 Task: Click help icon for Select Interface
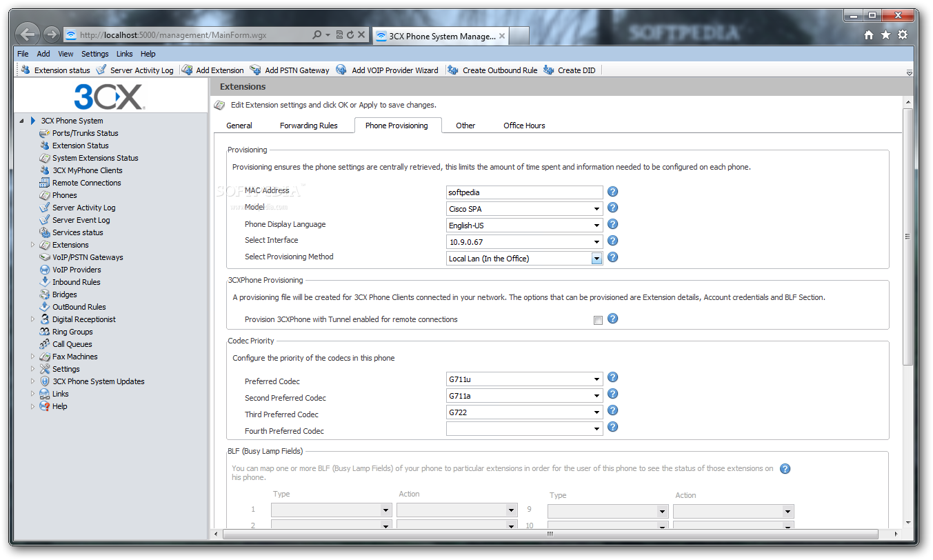[612, 241]
